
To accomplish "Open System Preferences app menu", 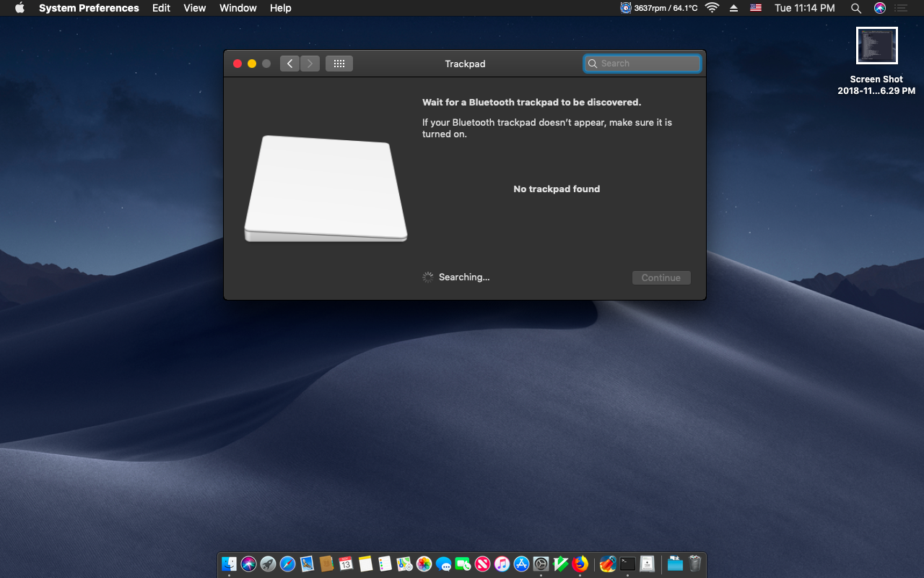I will point(89,8).
